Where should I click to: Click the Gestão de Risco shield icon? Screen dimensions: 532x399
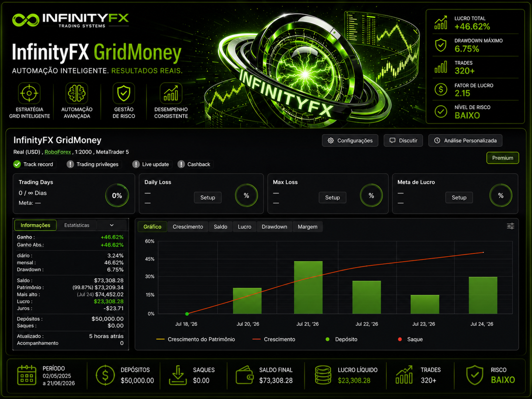pos(124,93)
